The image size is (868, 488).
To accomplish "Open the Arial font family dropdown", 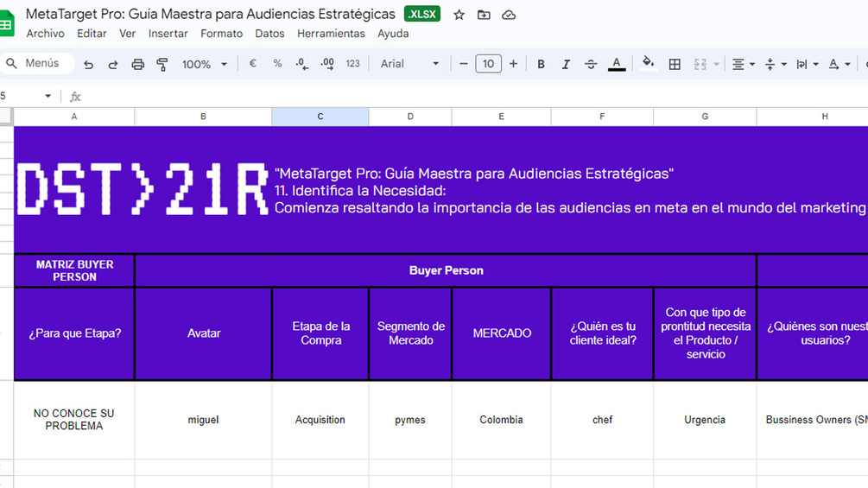I will point(409,64).
